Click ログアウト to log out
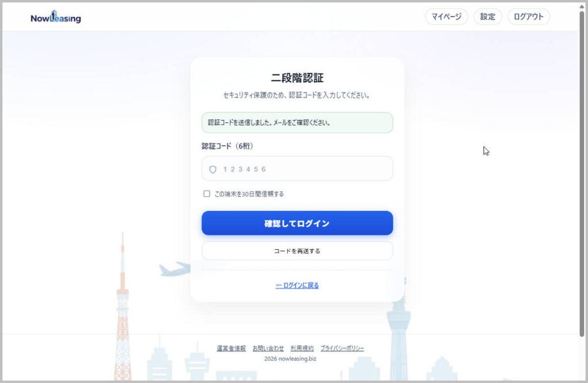 point(528,17)
